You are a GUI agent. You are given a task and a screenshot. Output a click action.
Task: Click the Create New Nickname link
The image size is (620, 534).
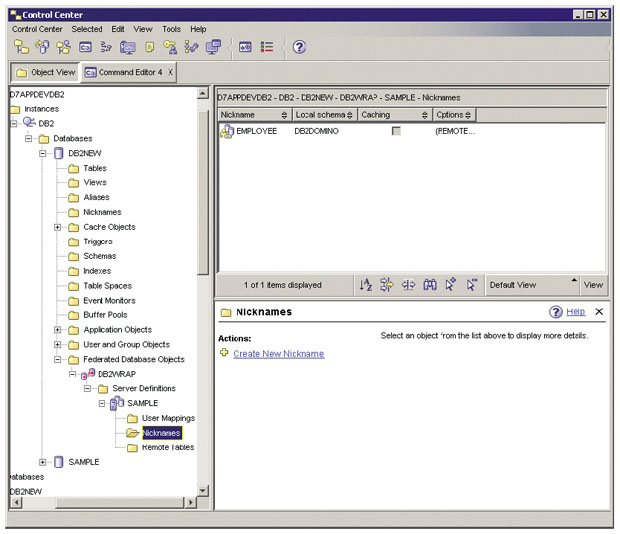(x=279, y=354)
